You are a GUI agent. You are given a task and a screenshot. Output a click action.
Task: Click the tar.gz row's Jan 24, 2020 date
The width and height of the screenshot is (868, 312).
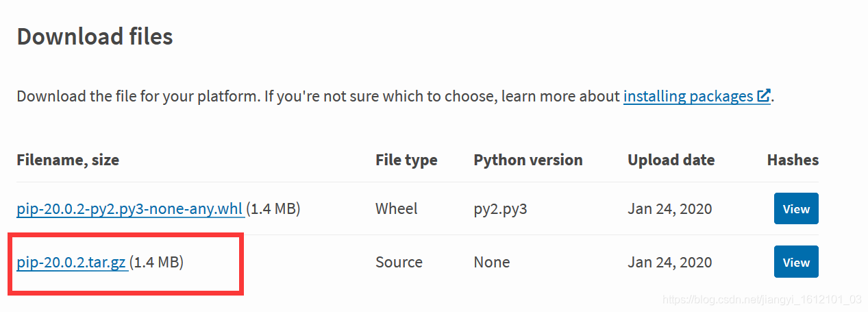[x=669, y=262]
